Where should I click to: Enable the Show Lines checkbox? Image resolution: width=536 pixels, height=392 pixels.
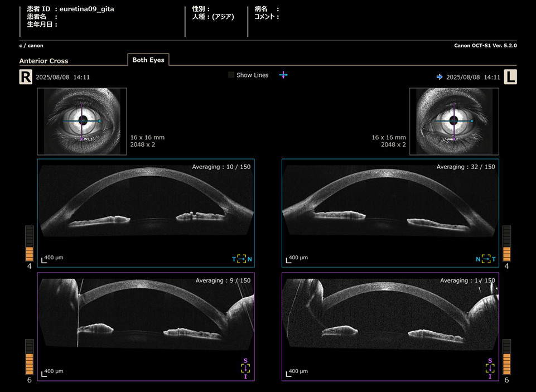click(231, 75)
